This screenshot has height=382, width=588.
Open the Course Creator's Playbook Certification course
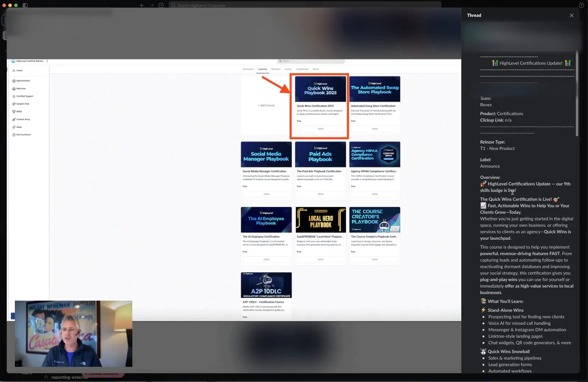coord(375,260)
